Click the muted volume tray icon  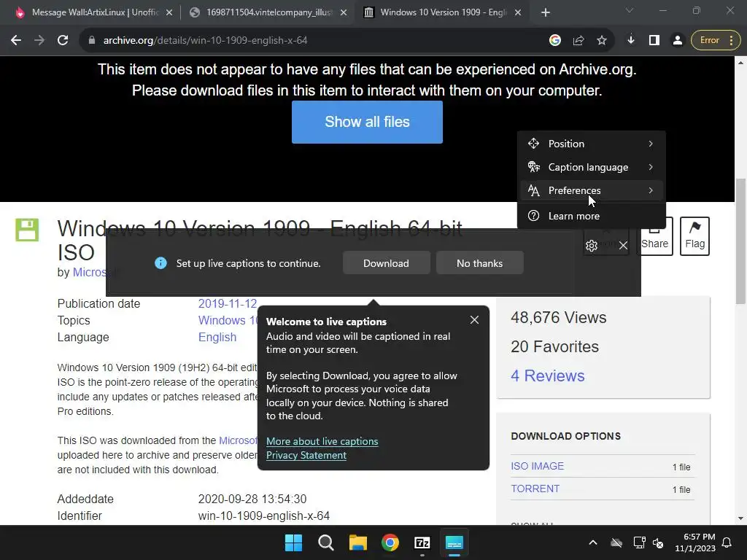[658, 542]
